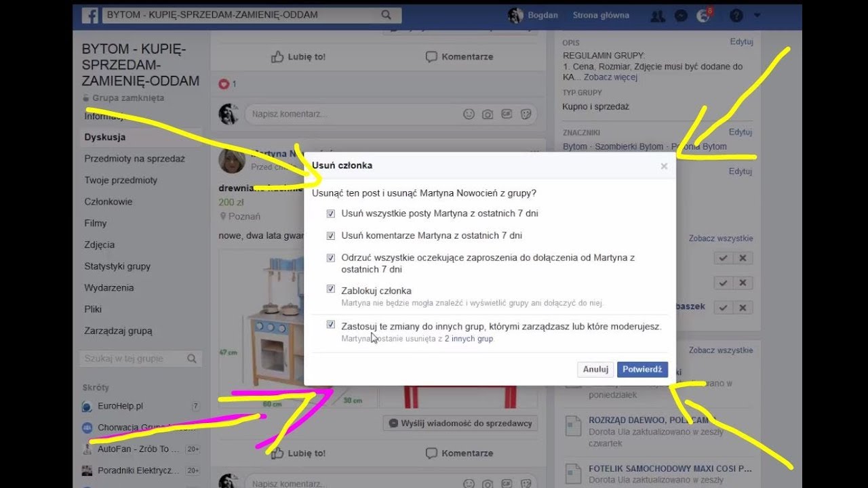Image resolution: width=868 pixels, height=488 pixels.
Task: Open the EuroHelp.pl shortcut
Action: [120, 406]
